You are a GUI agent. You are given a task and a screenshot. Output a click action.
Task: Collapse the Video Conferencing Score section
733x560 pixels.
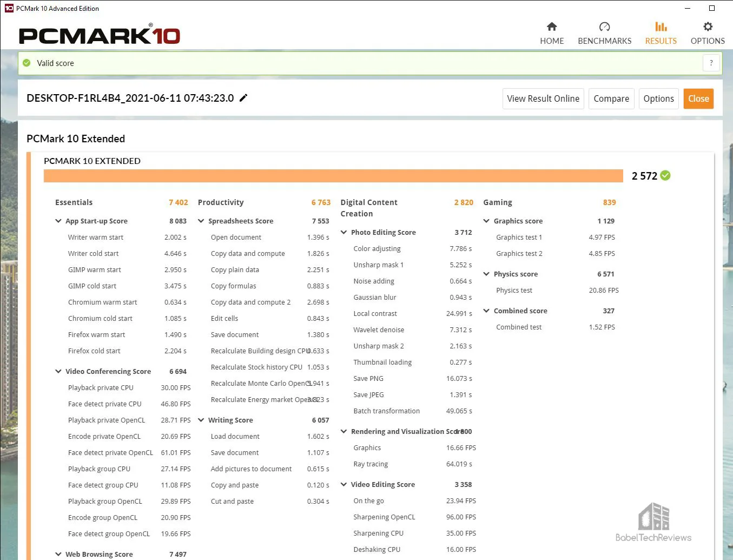58,371
